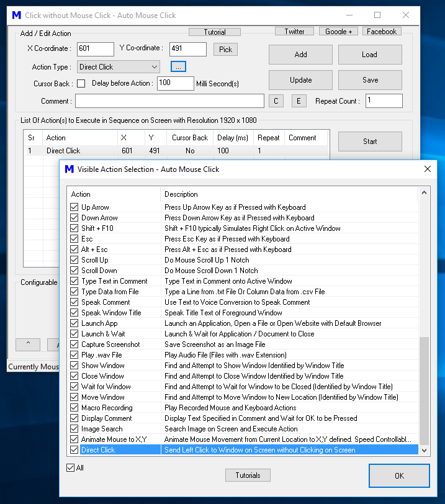445x504 pixels.
Task: Close the Visible Action Selection dialog
Action: 428,169
